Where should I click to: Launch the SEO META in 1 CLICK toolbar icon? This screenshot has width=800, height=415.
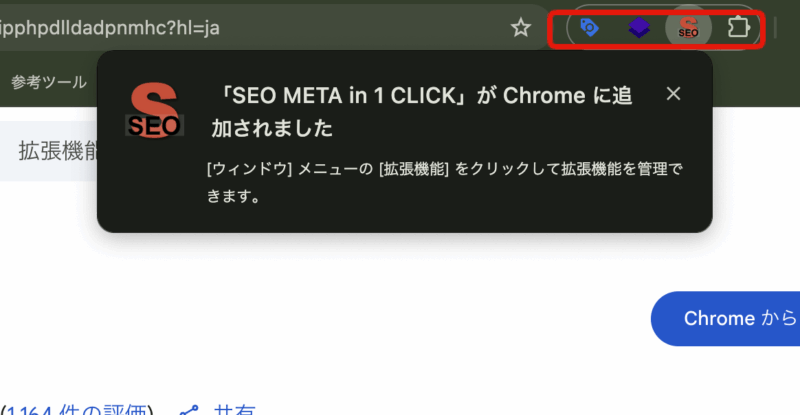[688, 27]
